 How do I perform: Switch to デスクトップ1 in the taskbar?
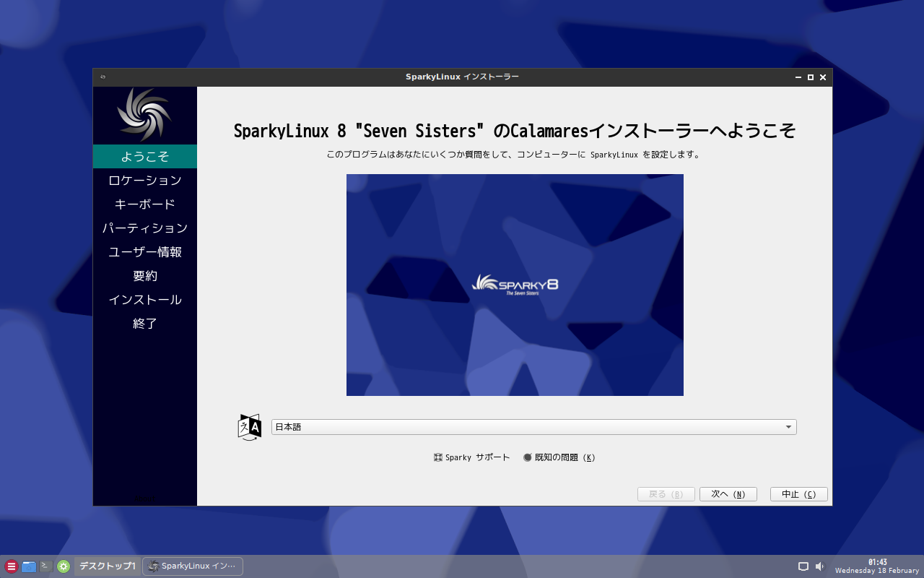click(x=107, y=566)
